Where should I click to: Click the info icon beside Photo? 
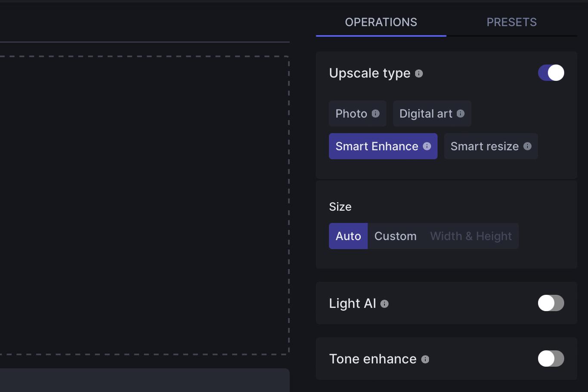point(375,114)
